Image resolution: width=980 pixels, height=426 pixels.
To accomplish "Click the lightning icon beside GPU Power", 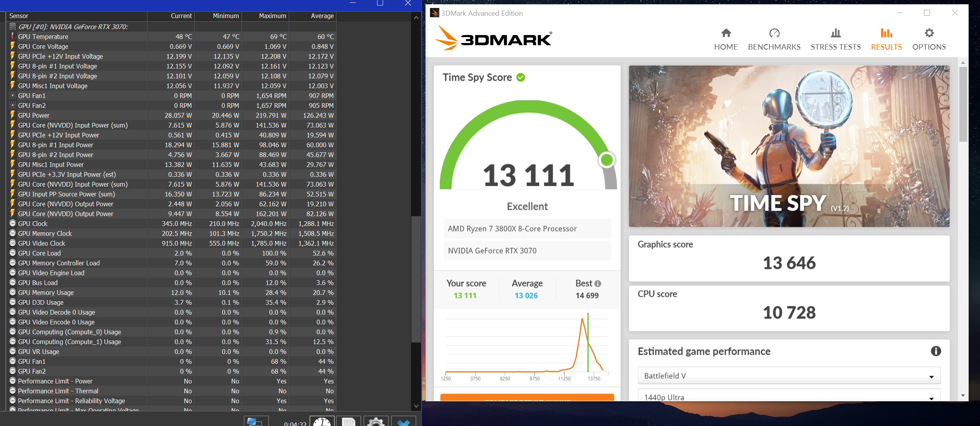I will 13,115.
